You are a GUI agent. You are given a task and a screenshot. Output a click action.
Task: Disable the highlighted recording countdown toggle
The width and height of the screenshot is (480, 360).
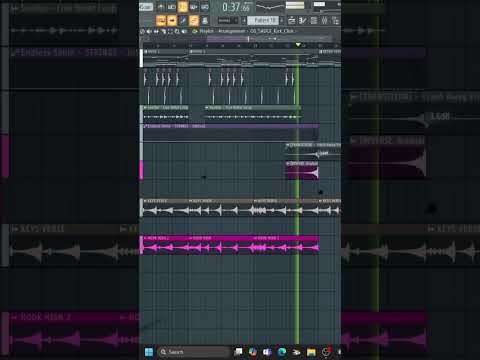tap(183, 7)
